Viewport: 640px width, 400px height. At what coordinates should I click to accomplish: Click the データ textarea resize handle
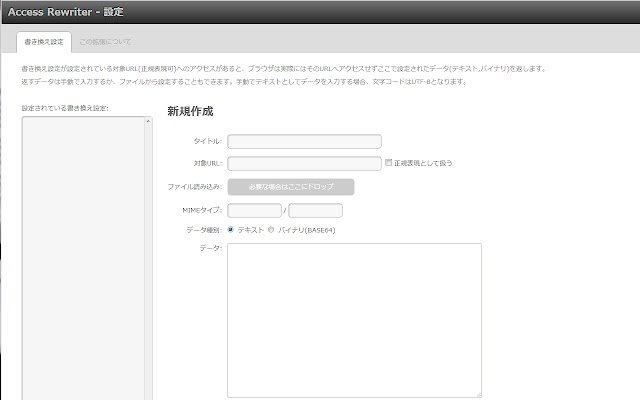click(479, 395)
